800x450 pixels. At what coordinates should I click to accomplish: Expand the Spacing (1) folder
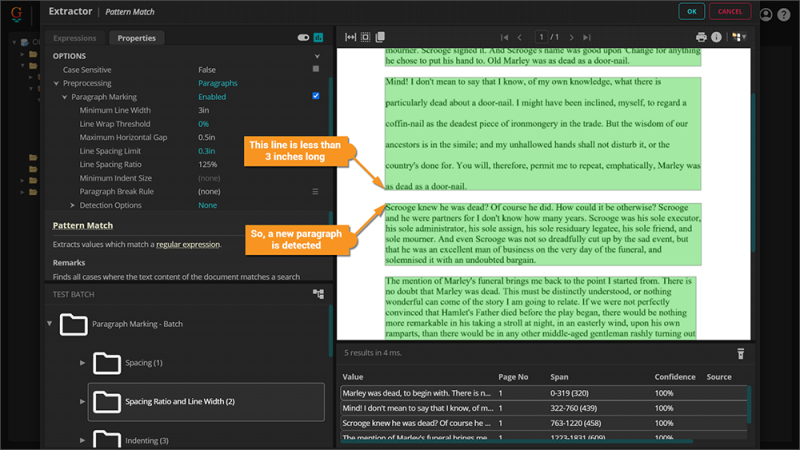point(83,362)
